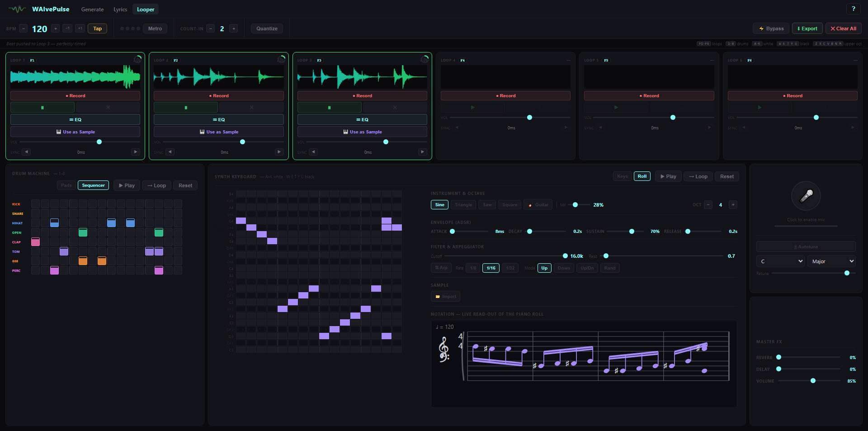Decrease BPM with the minus button
The height and width of the screenshot is (431, 868).
(x=24, y=28)
